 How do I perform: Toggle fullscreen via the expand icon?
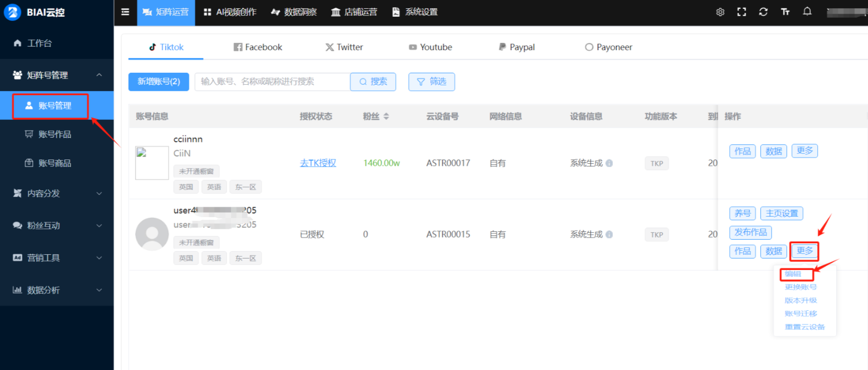coord(742,12)
